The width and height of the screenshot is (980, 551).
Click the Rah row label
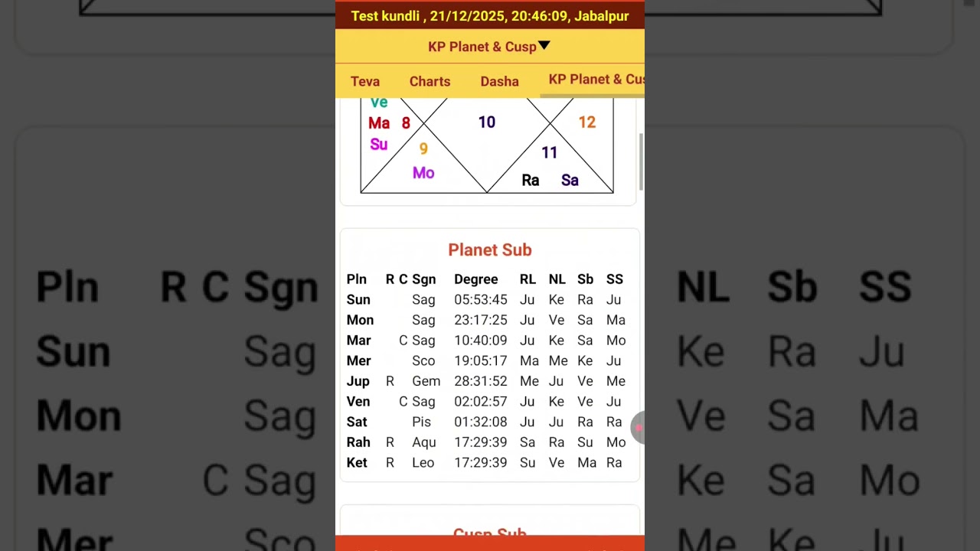[x=358, y=442]
